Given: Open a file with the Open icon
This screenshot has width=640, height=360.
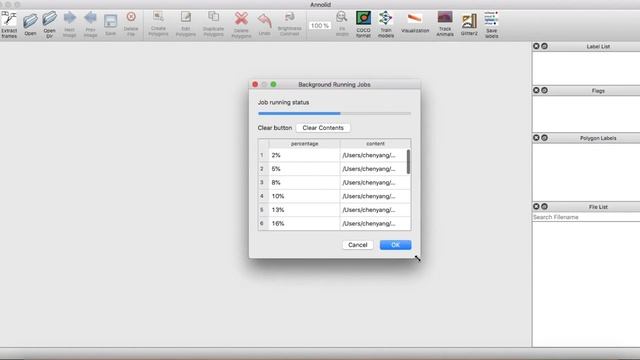Looking at the screenshot, I should pos(30,24).
